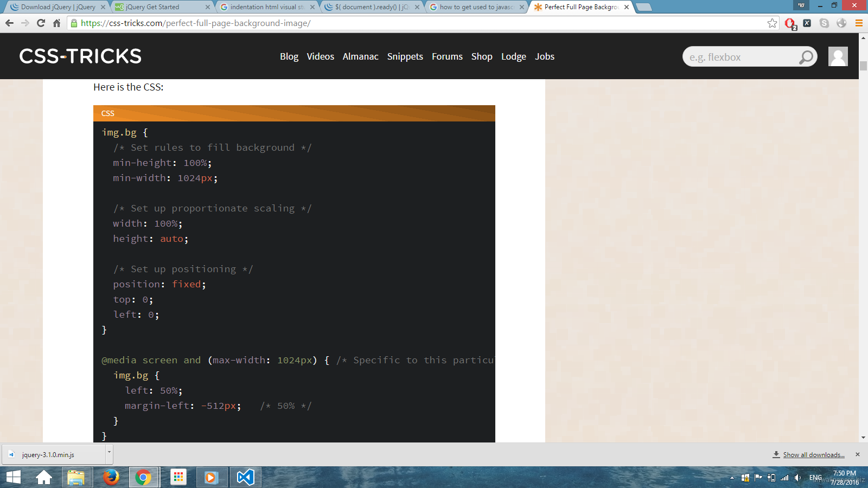Open the user account avatar
The image size is (868, 488).
click(838, 56)
